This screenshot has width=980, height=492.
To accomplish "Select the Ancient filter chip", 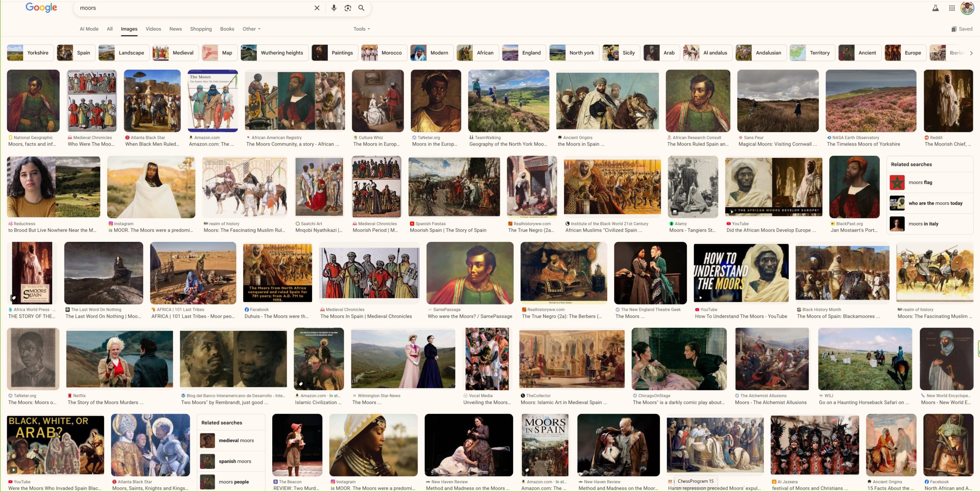I will click(x=859, y=53).
